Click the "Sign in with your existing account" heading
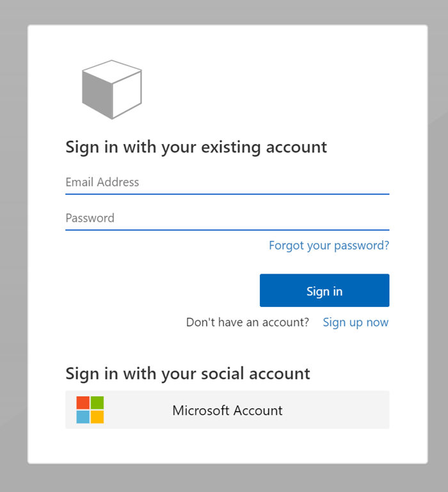The height and width of the screenshot is (492, 448). point(196,147)
